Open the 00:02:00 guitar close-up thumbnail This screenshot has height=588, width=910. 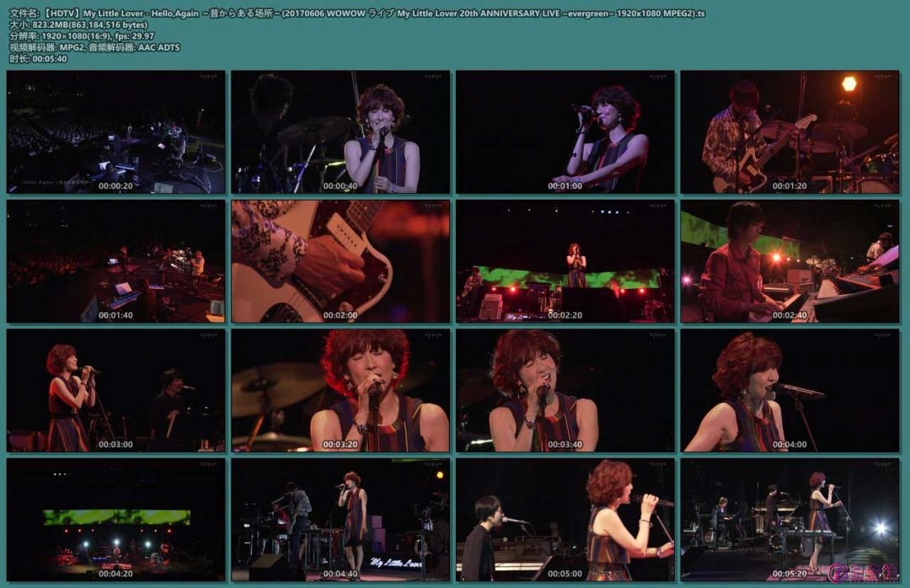click(341, 261)
